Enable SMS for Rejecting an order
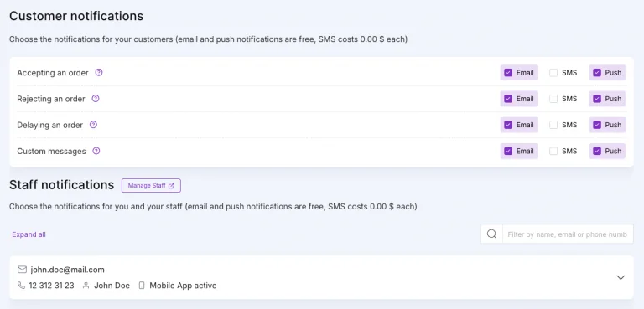Screen dimensions: 644x309 [553, 99]
